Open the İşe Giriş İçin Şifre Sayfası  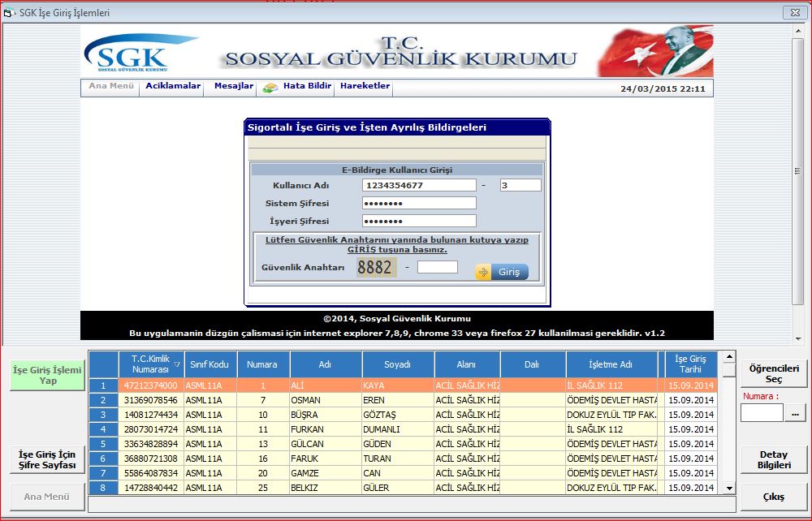click(x=46, y=459)
